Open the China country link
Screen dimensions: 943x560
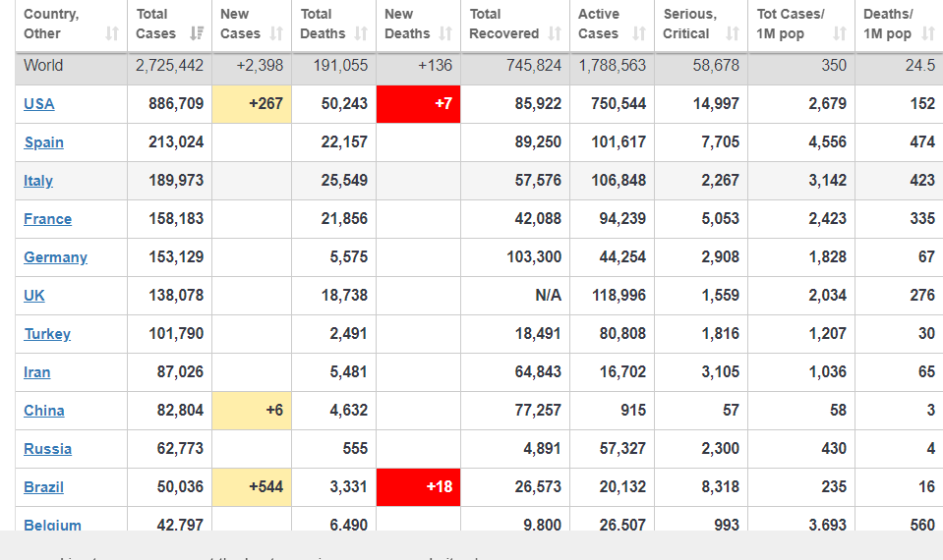pos(44,411)
